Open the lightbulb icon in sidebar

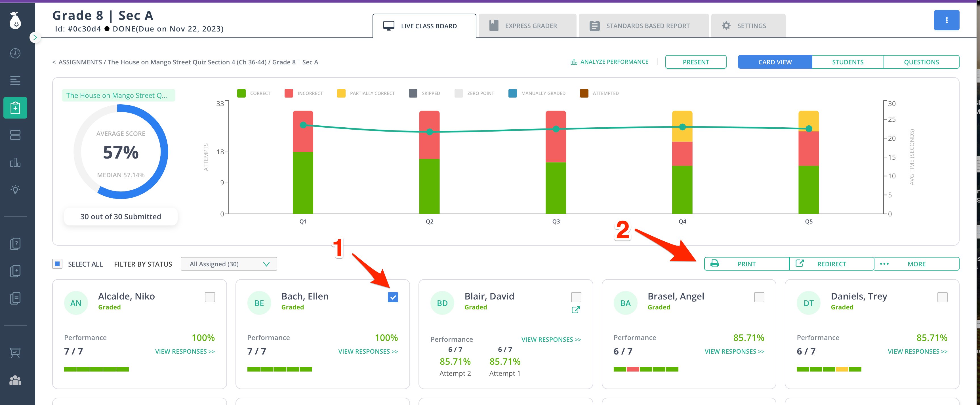15,189
